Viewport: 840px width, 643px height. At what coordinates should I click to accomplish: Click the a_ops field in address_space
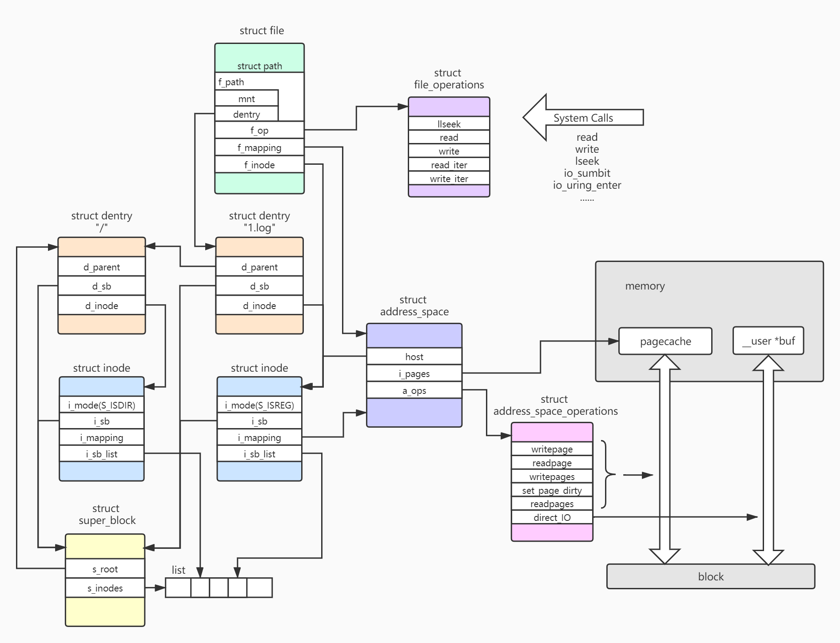click(414, 391)
